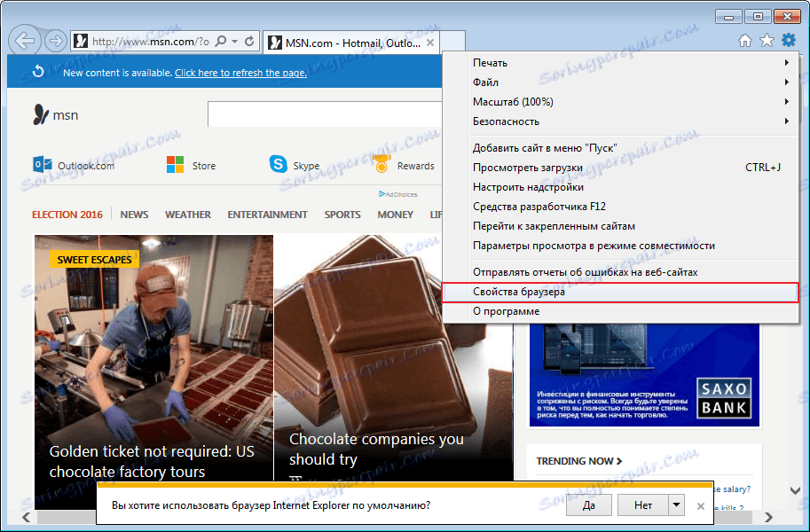Select the MSN.com - Hotmail tab
The width and height of the screenshot is (810, 532).
[352, 43]
